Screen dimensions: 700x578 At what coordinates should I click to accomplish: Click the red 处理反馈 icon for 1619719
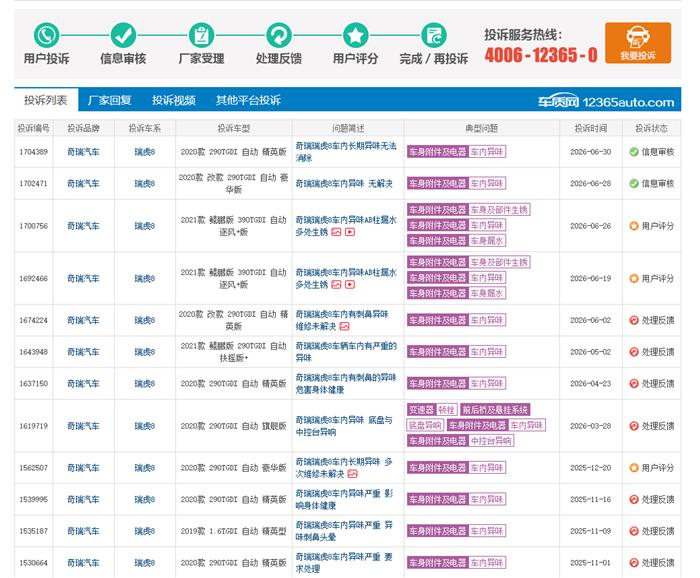pyautogui.click(x=634, y=426)
